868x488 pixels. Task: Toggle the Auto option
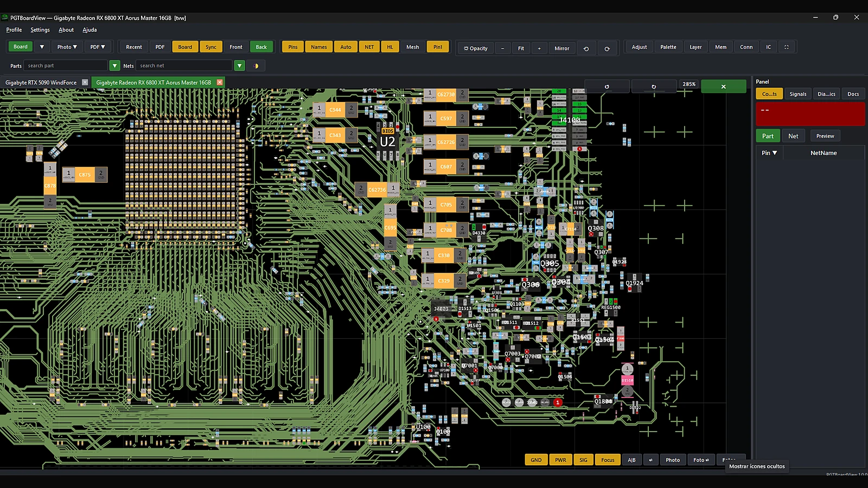[x=346, y=47]
